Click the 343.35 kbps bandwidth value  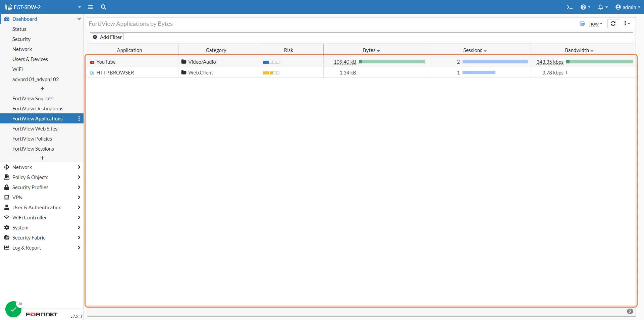point(550,62)
